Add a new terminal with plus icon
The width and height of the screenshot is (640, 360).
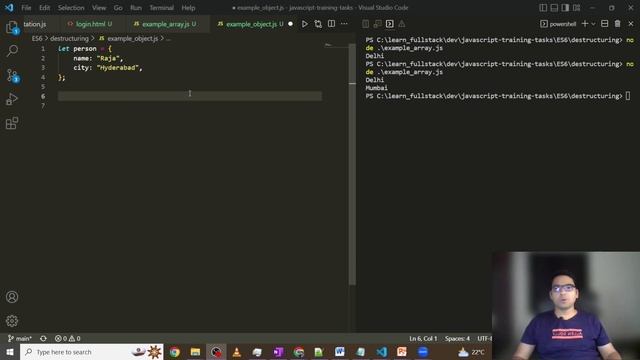click(585, 24)
